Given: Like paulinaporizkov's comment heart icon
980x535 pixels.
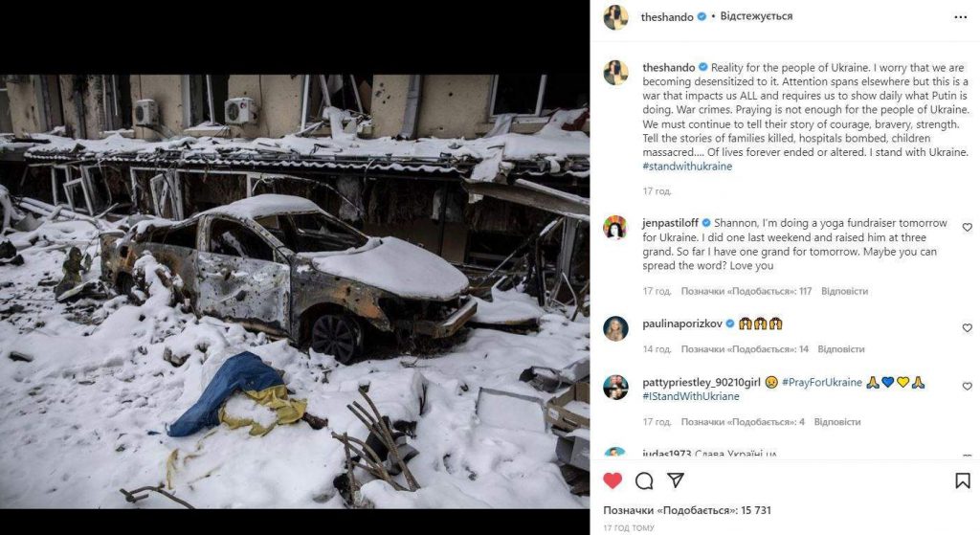Looking at the screenshot, I should [967, 327].
